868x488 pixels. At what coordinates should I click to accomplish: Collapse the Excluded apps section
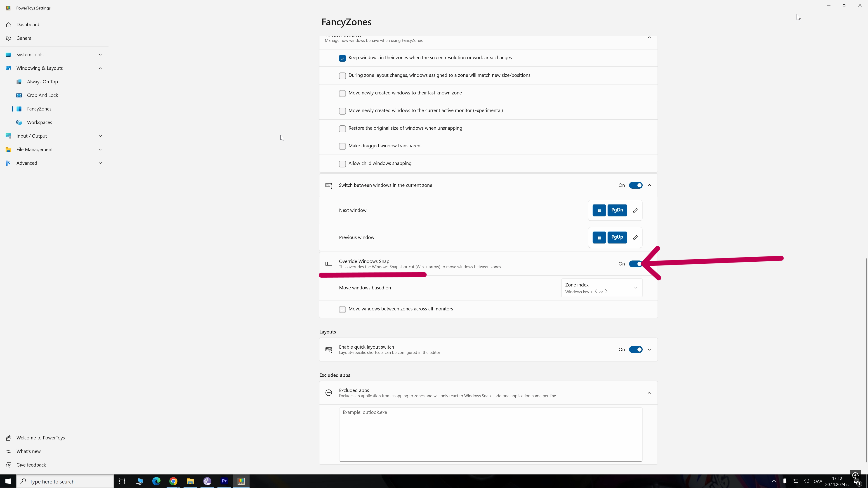click(649, 393)
